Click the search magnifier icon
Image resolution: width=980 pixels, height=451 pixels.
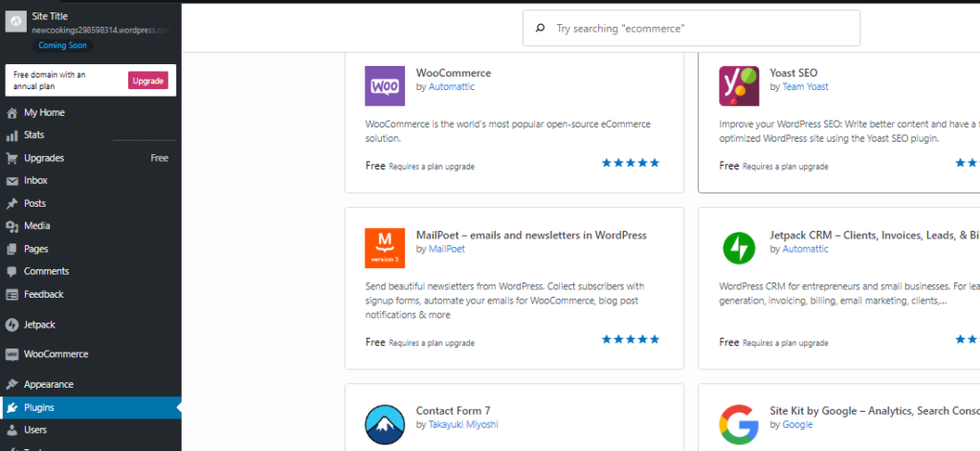[x=541, y=28]
